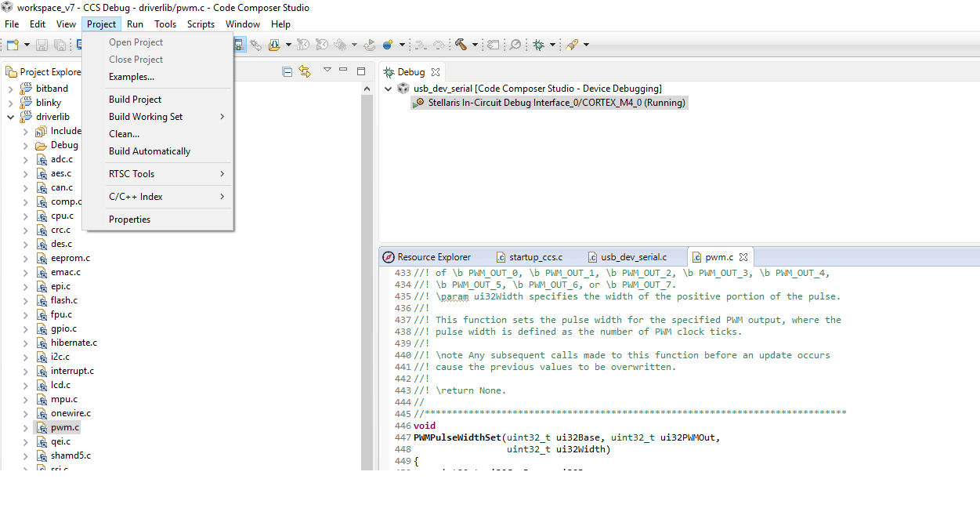The width and height of the screenshot is (980, 508).
Task: Collapse the driverlib project
Action: tap(10, 117)
